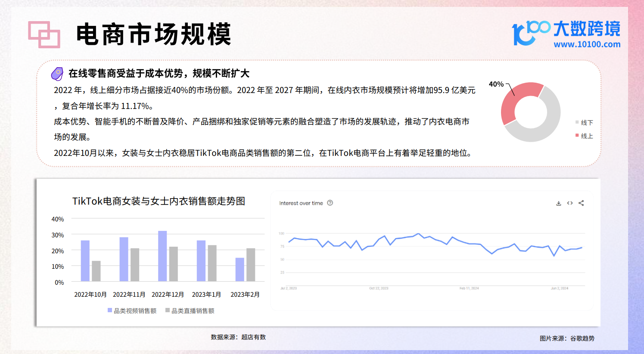The image size is (644, 354).
Task: Click the title 电商市场规模
Action: pos(154,34)
